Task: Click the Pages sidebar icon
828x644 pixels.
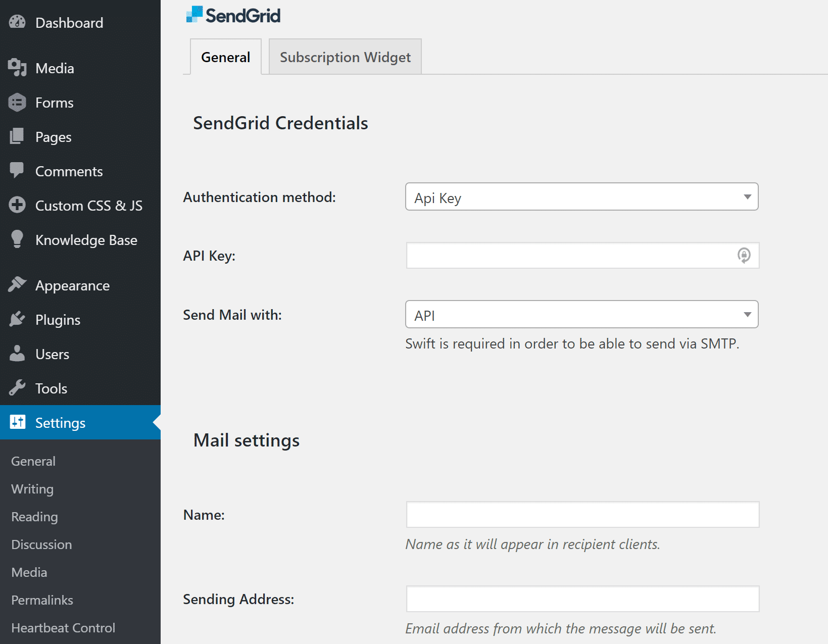Action: pyautogui.click(x=17, y=136)
